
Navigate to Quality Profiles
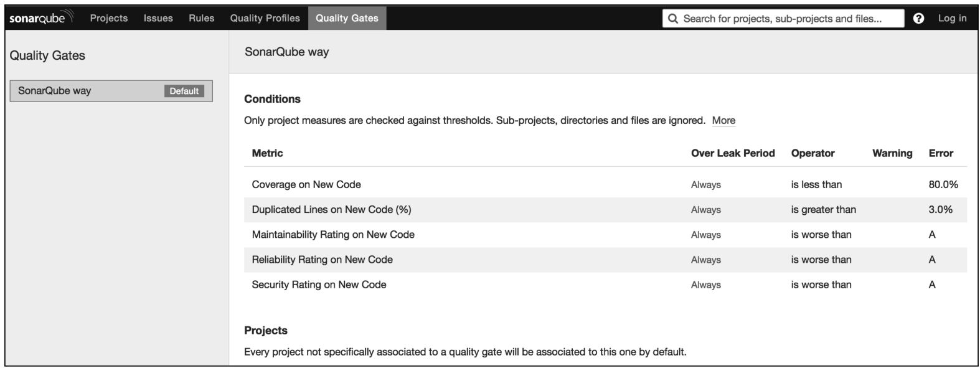pyautogui.click(x=265, y=18)
